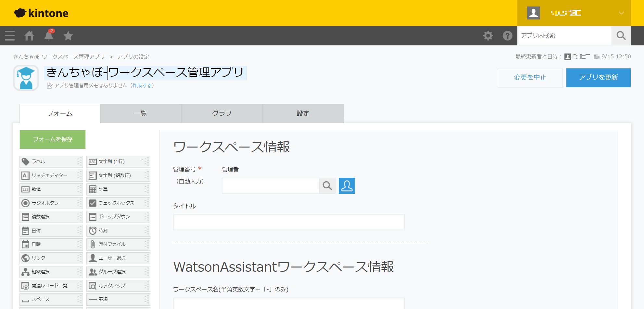Click the search magnifier in header
Image resolution: width=644 pixels, height=309 pixels.
tap(621, 36)
